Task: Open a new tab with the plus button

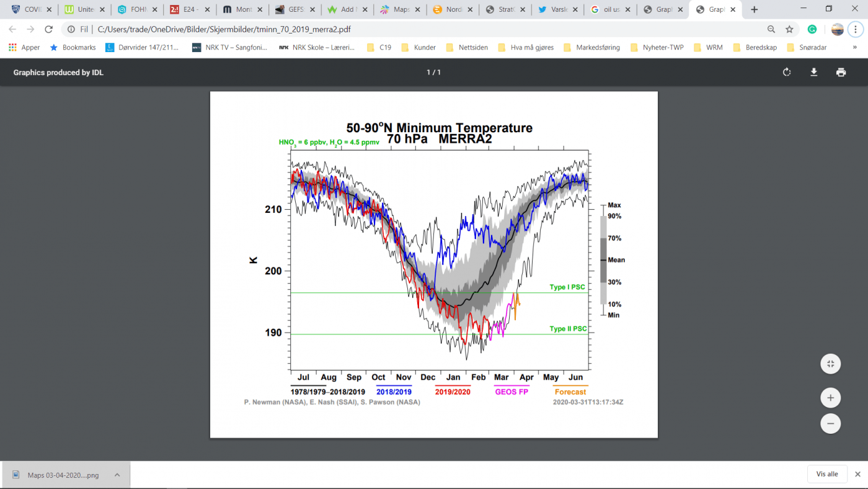Action: [x=754, y=9]
